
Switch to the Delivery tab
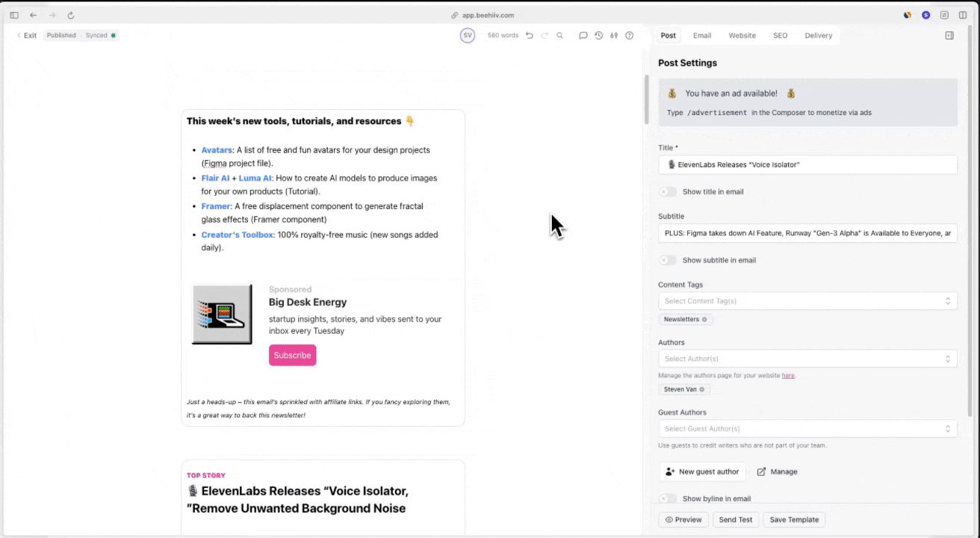[818, 35]
